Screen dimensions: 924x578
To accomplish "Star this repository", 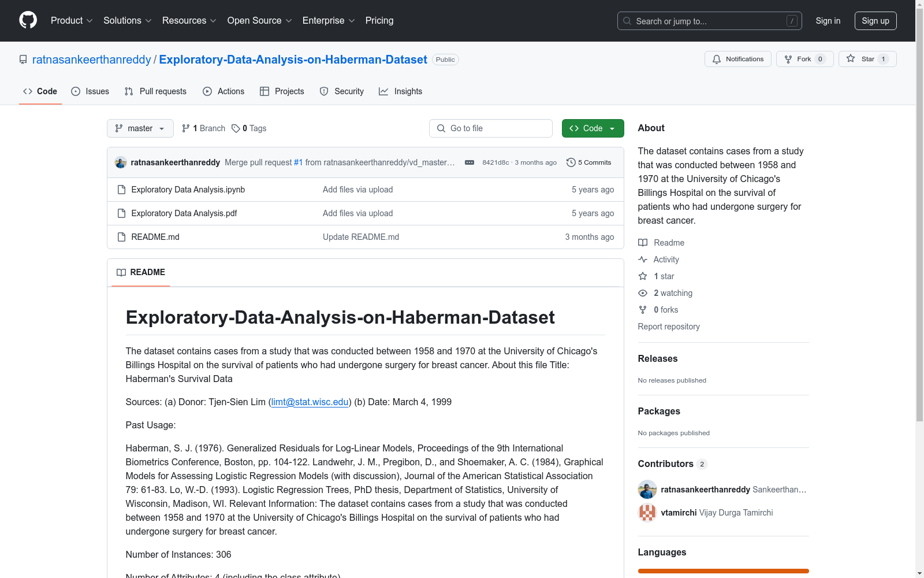I will (867, 59).
